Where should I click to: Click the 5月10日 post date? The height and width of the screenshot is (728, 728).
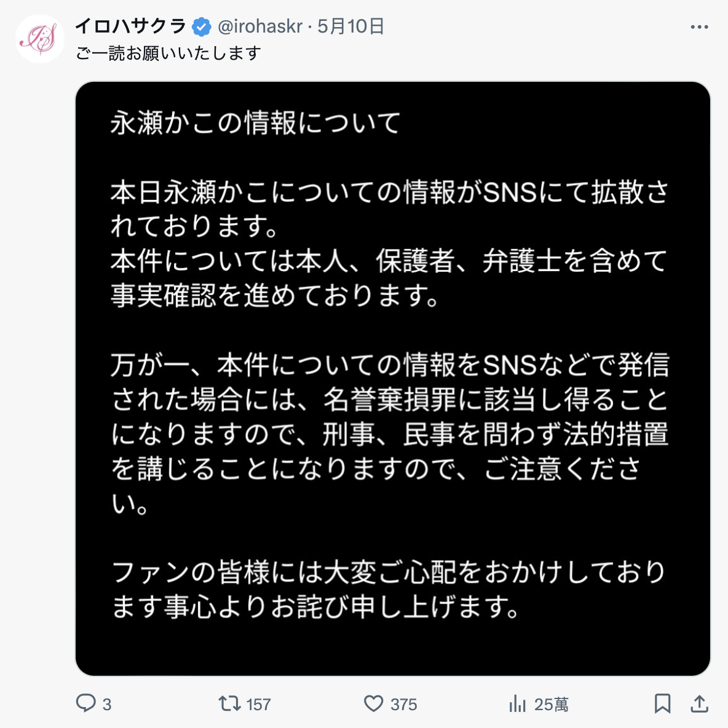click(350, 26)
